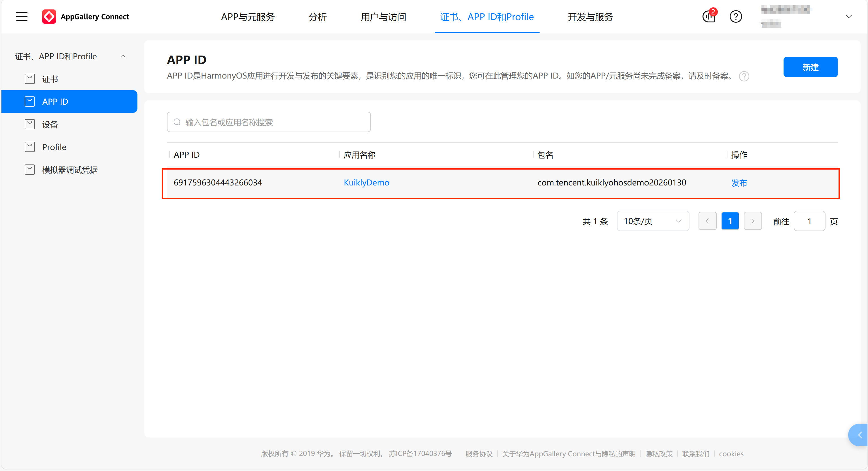Select Profile in the sidebar
868x471 pixels.
tap(54, 147)
